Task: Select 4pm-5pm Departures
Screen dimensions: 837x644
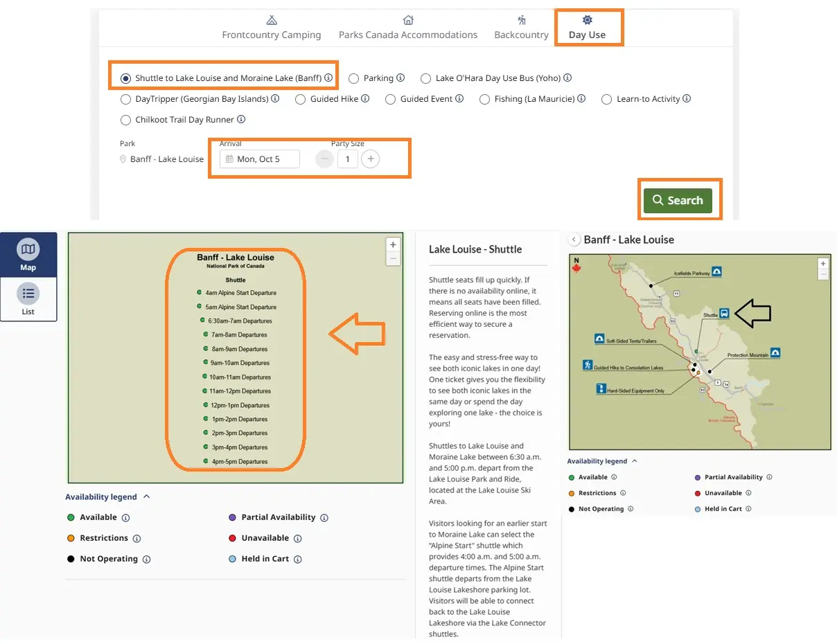Action: (x=236, y=461)
